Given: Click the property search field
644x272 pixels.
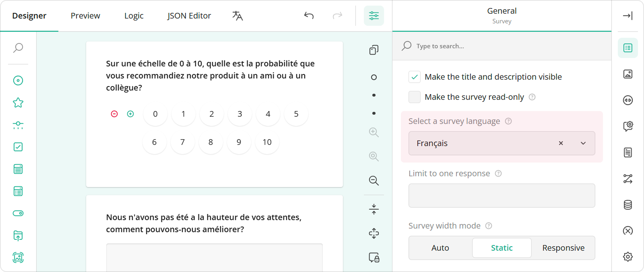Looking at the screenshot, I should click(x=502, y=46).
